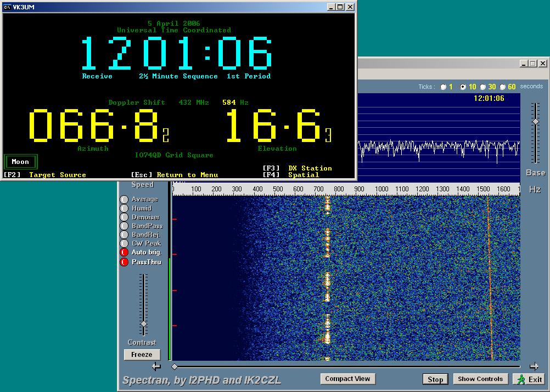Choose the 60 seconds ticks radio button
Screen dimensions: 550x392
502,87
